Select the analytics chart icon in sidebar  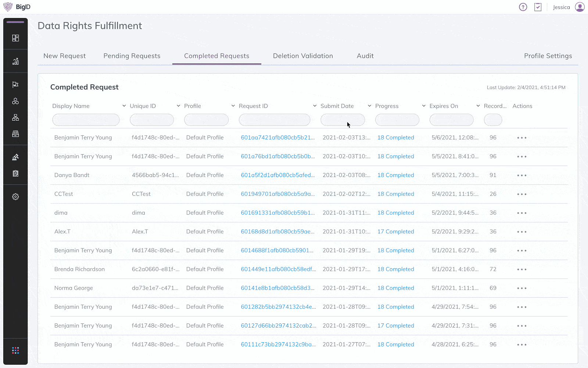pyautogui.click(x=15, y=61)
